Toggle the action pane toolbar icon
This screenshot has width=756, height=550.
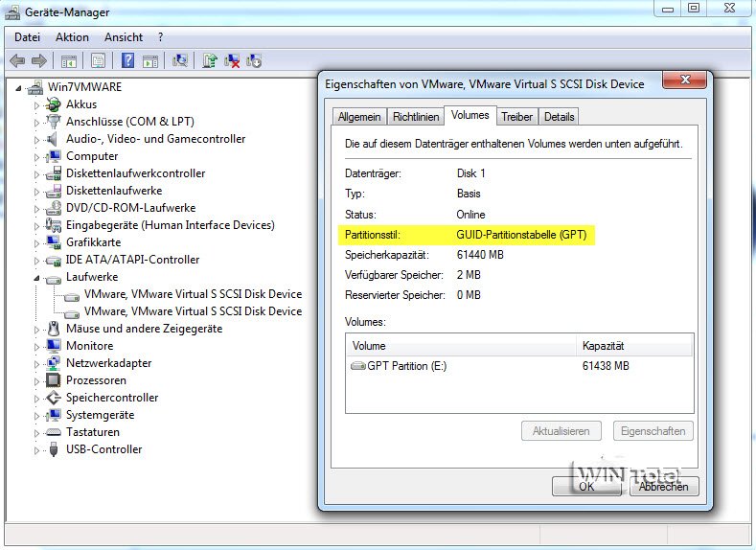tap(150, 61)
